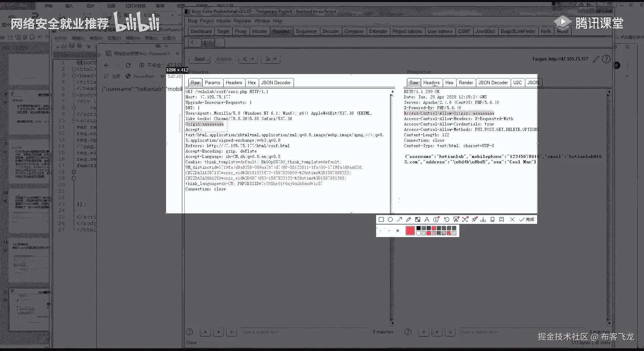644x351 pixels.
Task: Pick the large red current color
Action: 410,231
